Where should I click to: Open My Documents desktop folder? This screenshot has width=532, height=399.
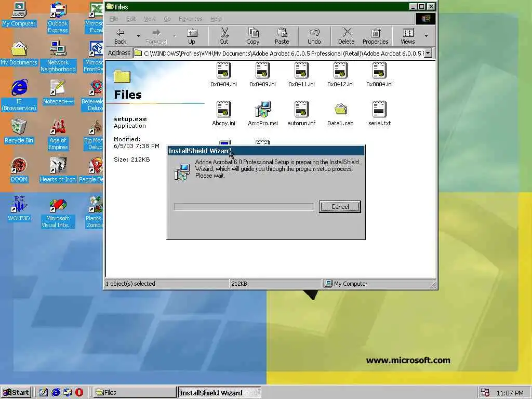19,54
